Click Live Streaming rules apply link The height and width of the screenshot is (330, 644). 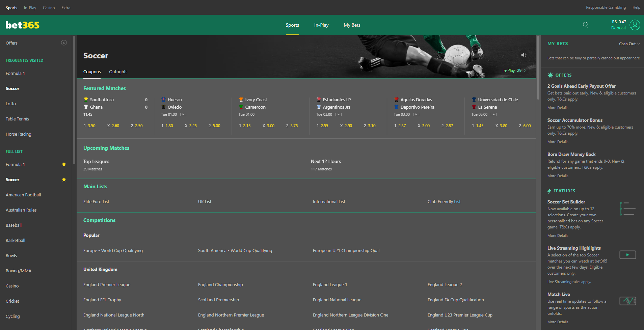point(569,282)
